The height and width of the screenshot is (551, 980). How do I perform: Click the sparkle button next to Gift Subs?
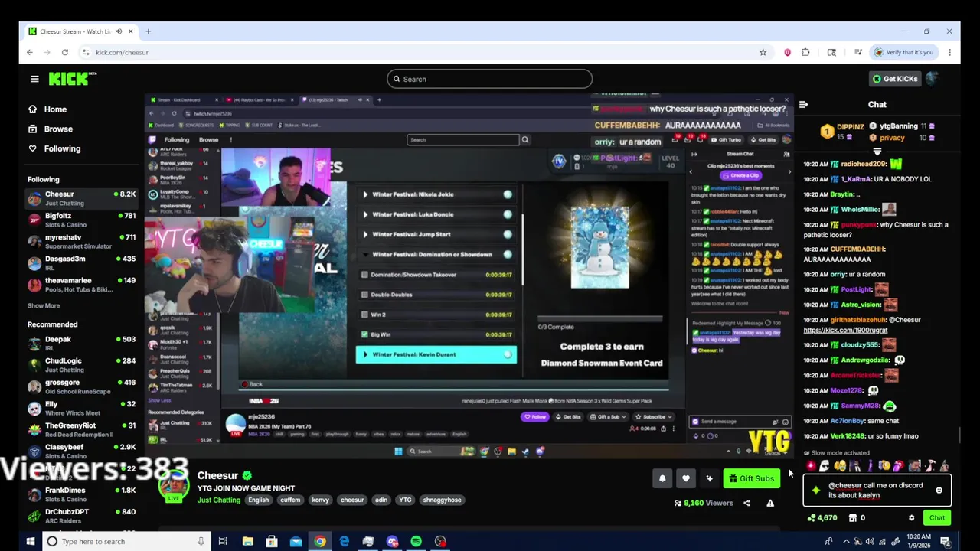710,478
